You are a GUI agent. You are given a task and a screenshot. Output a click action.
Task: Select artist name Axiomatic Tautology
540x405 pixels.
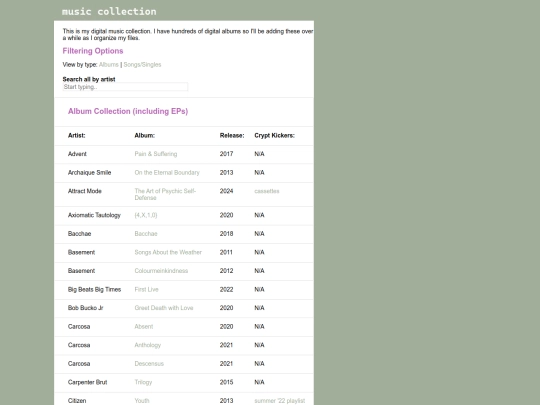(x=94, y=215)
